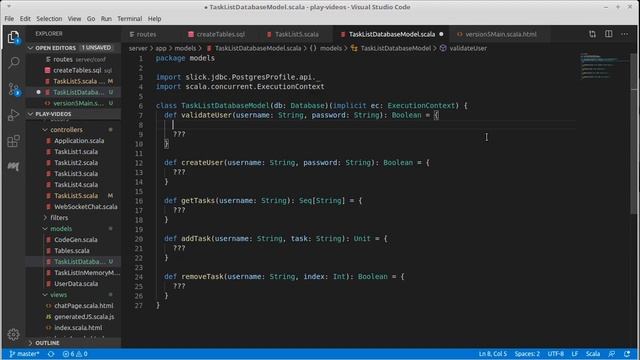Open the Edit menu
This screenshot has height=360, width=640.
click(x=25, y=19)
